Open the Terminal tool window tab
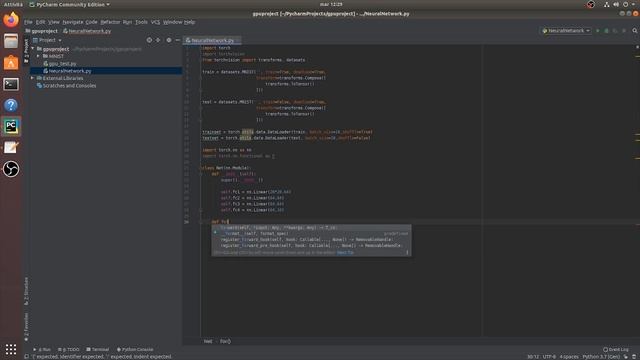The image size is (640, 360). pyautogui.click(x=98, y=349)
